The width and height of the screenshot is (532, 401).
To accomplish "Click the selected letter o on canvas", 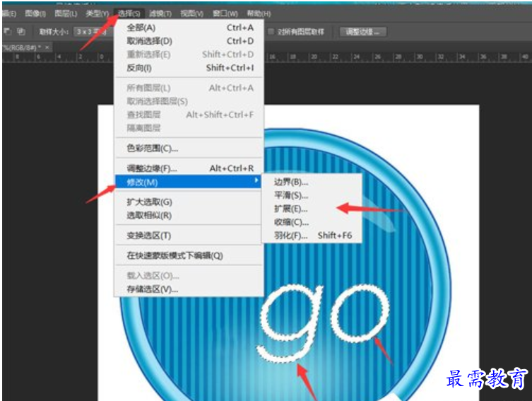I will tap(360, 314).
